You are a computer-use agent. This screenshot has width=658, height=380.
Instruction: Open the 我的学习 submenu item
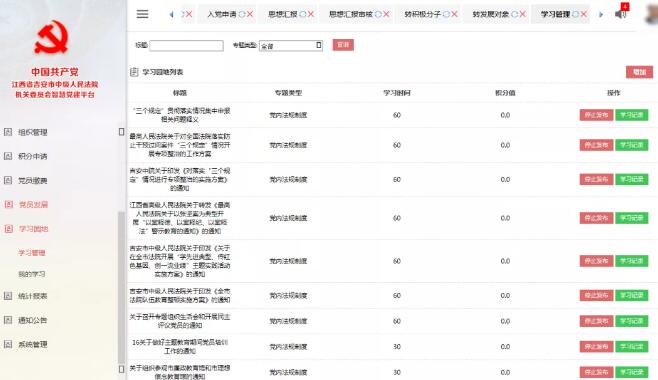32,274
